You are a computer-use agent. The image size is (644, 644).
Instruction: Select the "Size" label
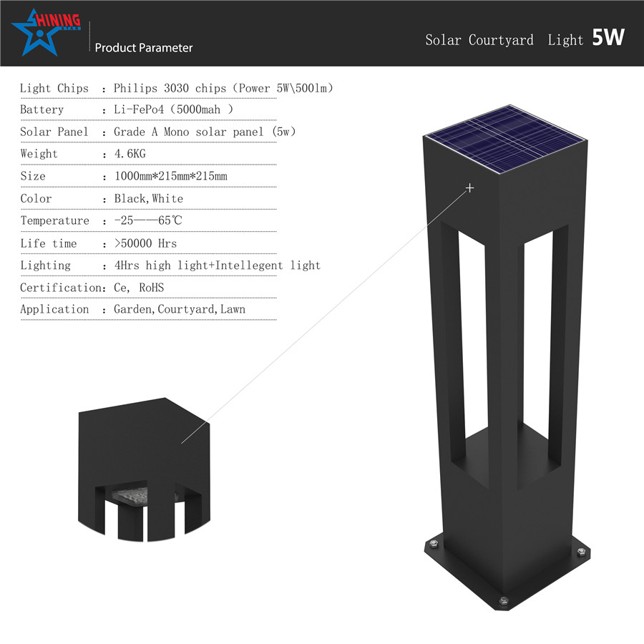tap(33, 176)
